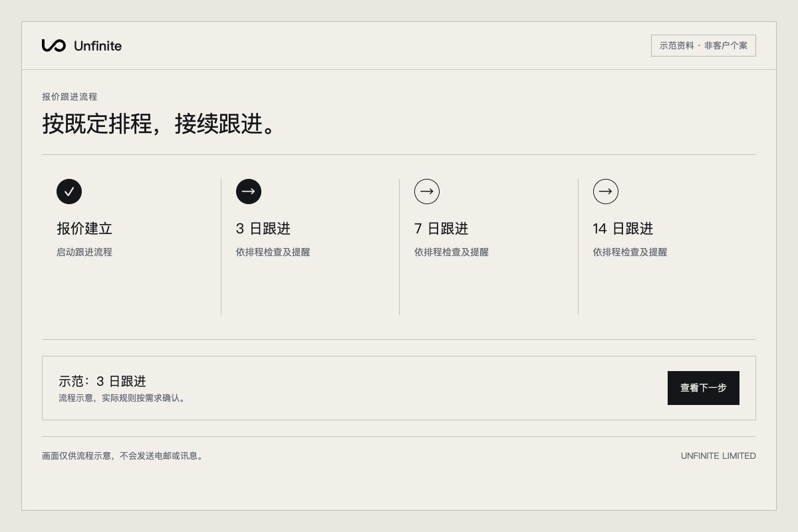Screen dimensions: 798x532
Task: Select the filled arrow icon for 3 日跟进
Action: pos(249,192)
